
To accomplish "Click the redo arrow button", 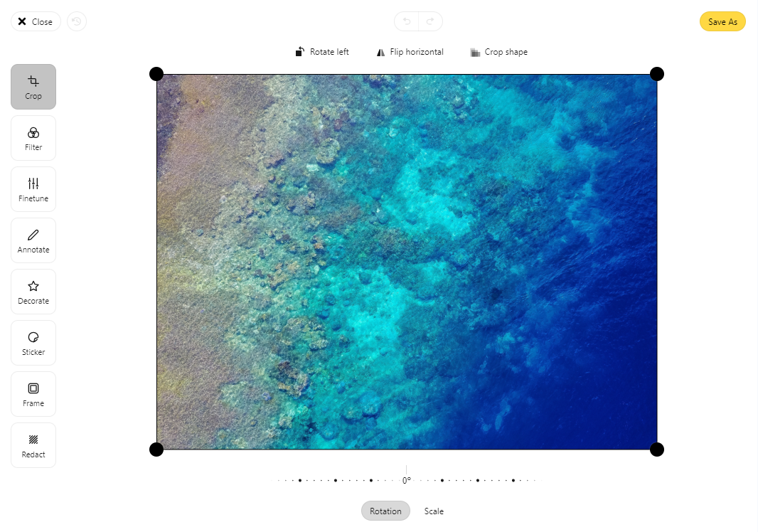I will point(430,21).
